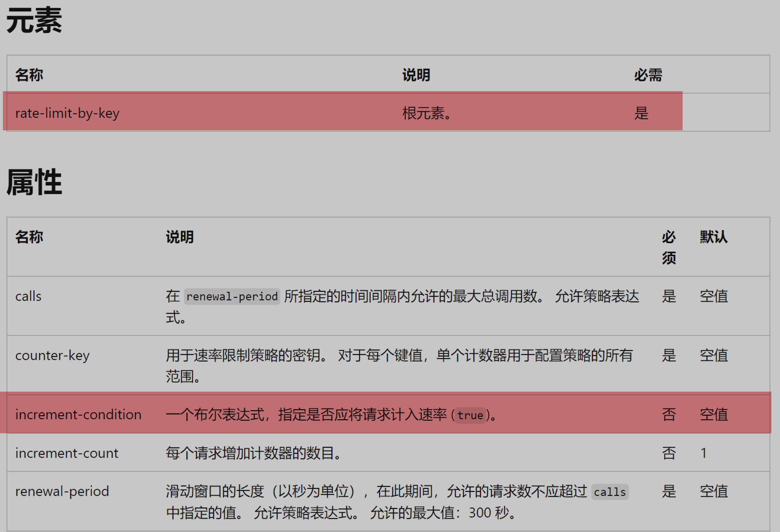Click the 默认 column header

(713, 237)
